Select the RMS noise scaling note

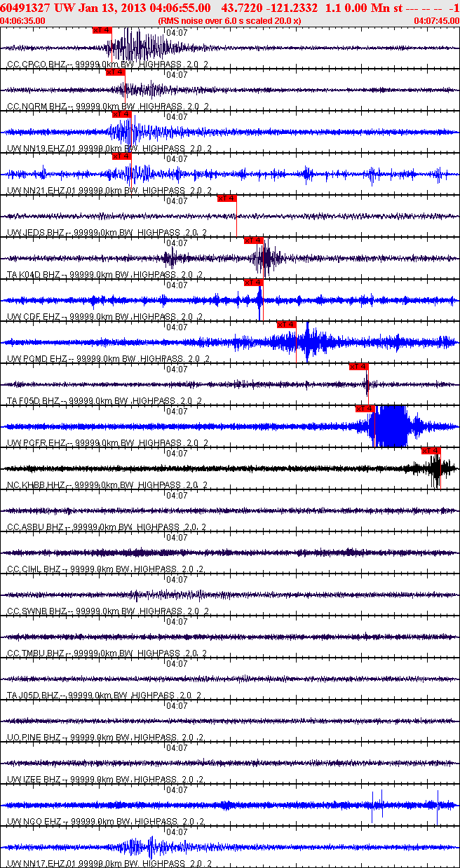(230, 20)
